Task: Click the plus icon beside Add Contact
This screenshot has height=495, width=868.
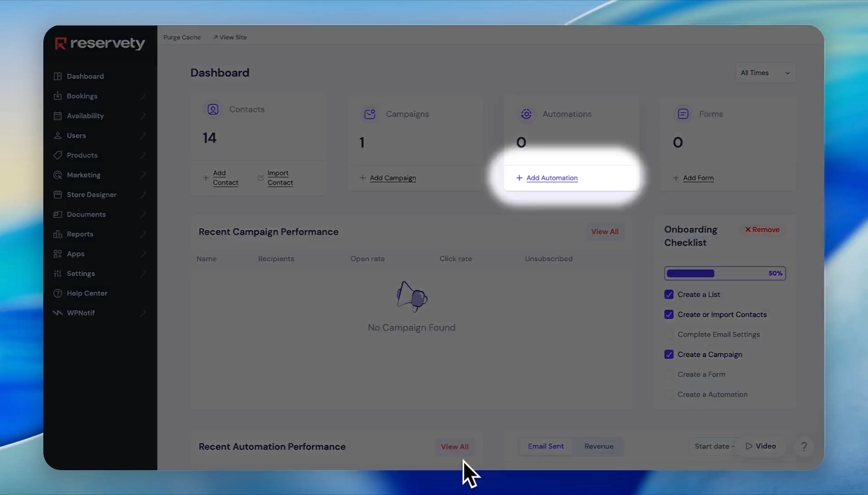Action: 206,177
